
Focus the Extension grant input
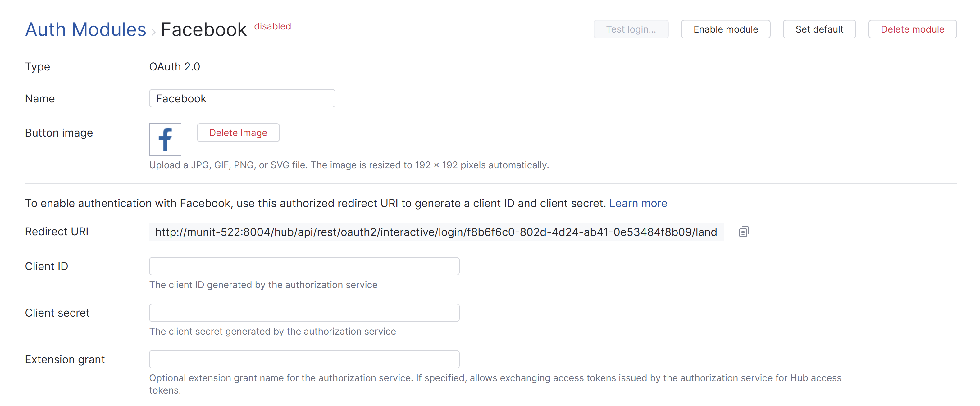[304, 359]
